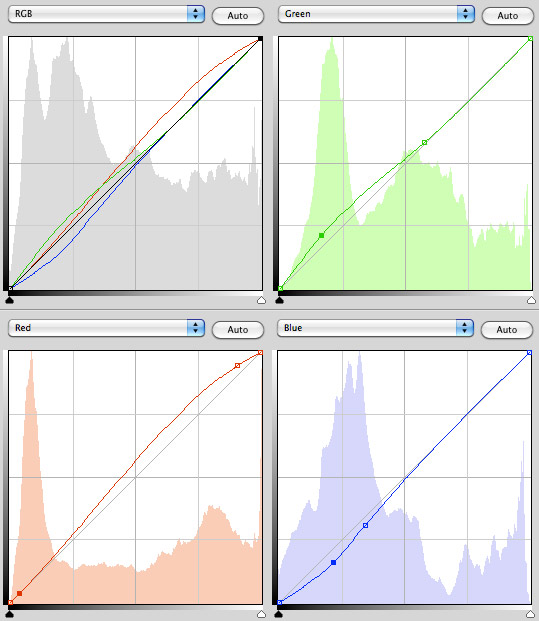
Task: Click Auto button next to RGB dropdown
Action: pos(238,15)
